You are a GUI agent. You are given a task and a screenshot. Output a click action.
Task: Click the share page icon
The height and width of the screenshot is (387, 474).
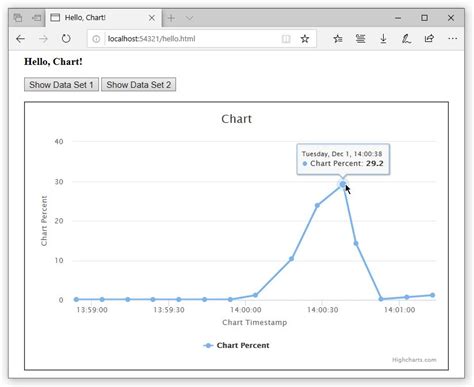(429, 38)
